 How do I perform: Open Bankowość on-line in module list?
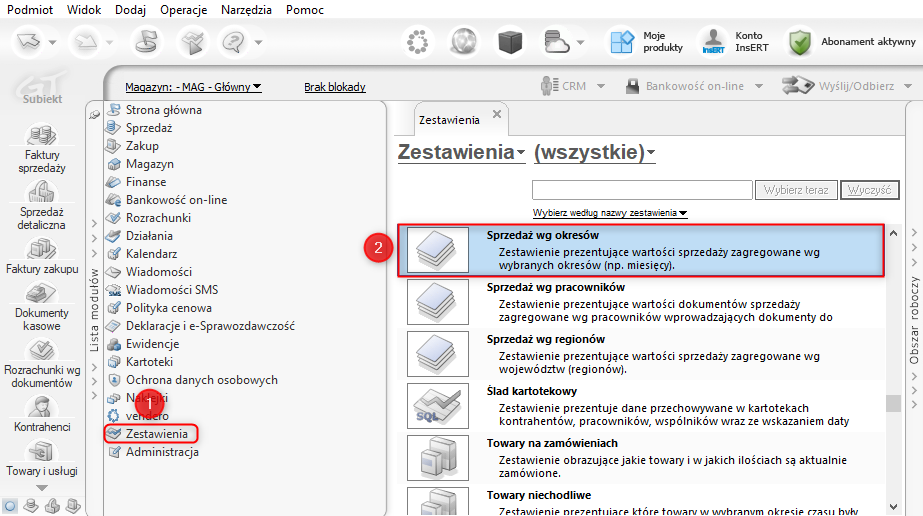click(176, 200)
